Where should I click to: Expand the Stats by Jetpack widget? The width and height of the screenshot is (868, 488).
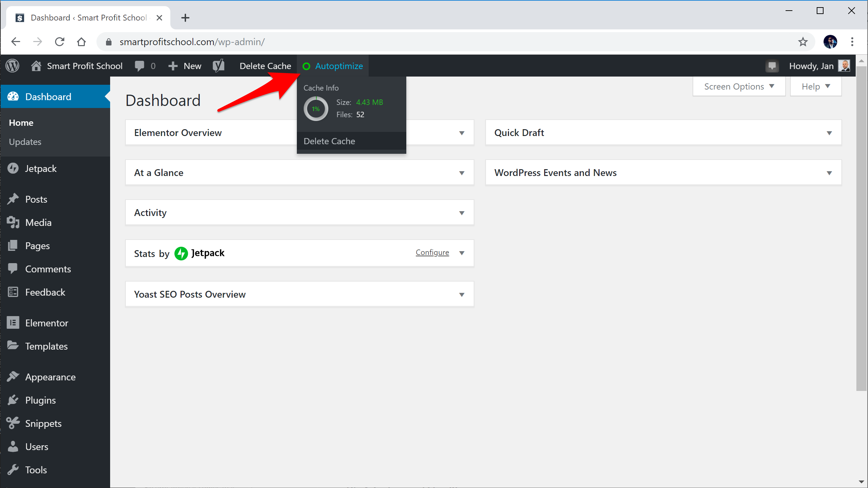(x=462, y=253)
